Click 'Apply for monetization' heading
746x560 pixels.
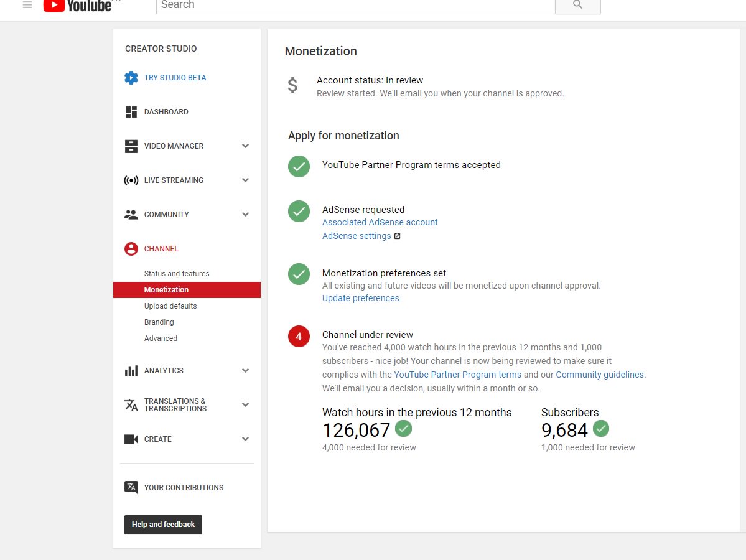[343, 136]
